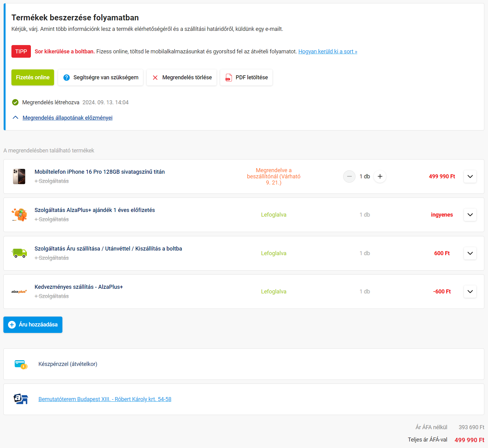Collapse Megrendelés állapotának előzményei chevron

tap(15, 118)
